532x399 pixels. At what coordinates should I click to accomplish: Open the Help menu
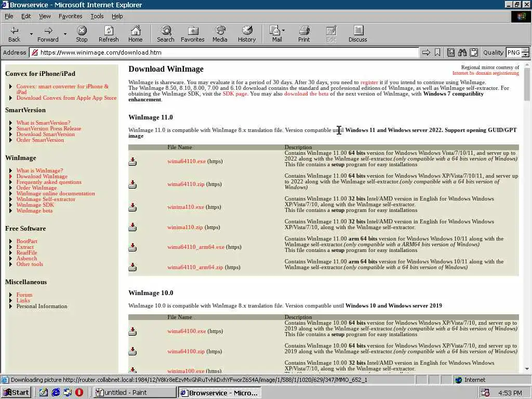click(x=117, y=16)
